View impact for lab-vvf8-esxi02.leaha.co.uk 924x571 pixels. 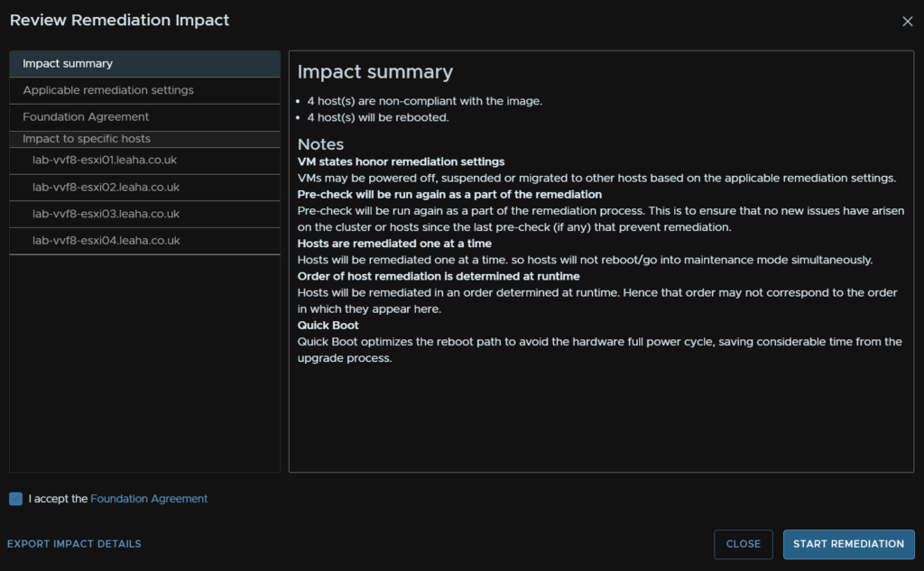click(x=144, y=188)
